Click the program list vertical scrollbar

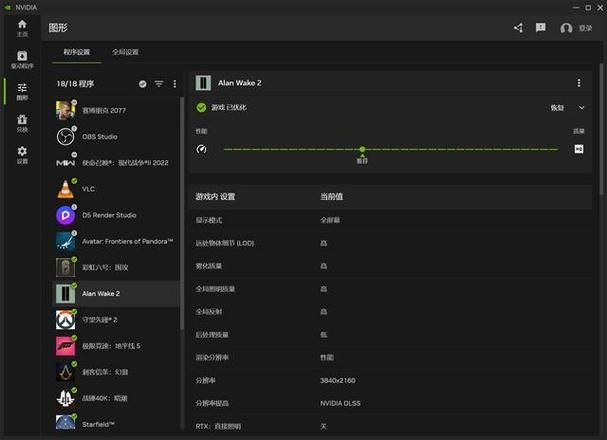tap(182, 213)
